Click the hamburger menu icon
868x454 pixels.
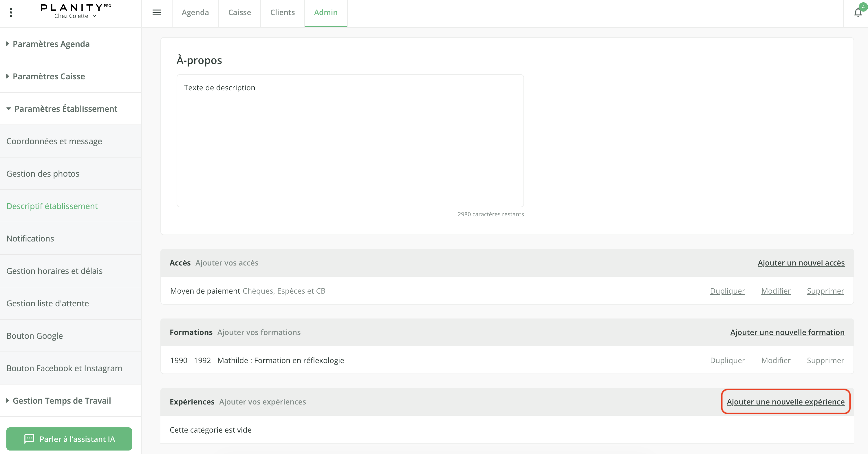click(x=157, y=12)
